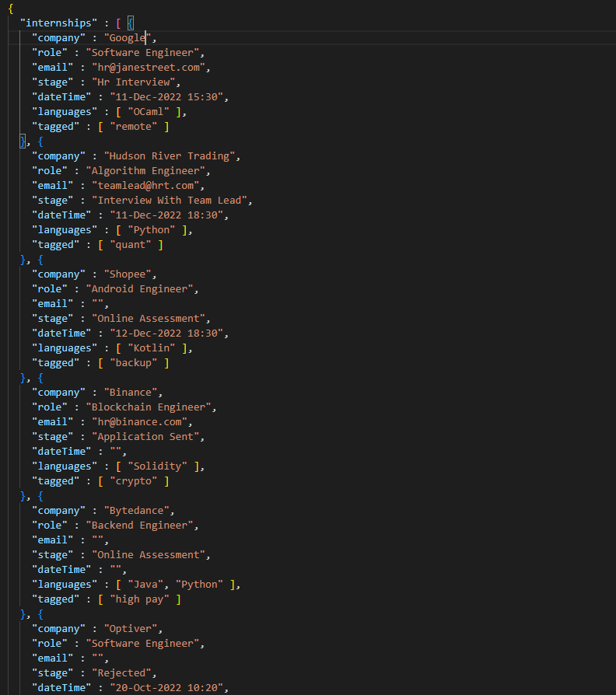Screen dimensions: 616x695
Task: Click the "Google" company value
Action: pos(128,37)
